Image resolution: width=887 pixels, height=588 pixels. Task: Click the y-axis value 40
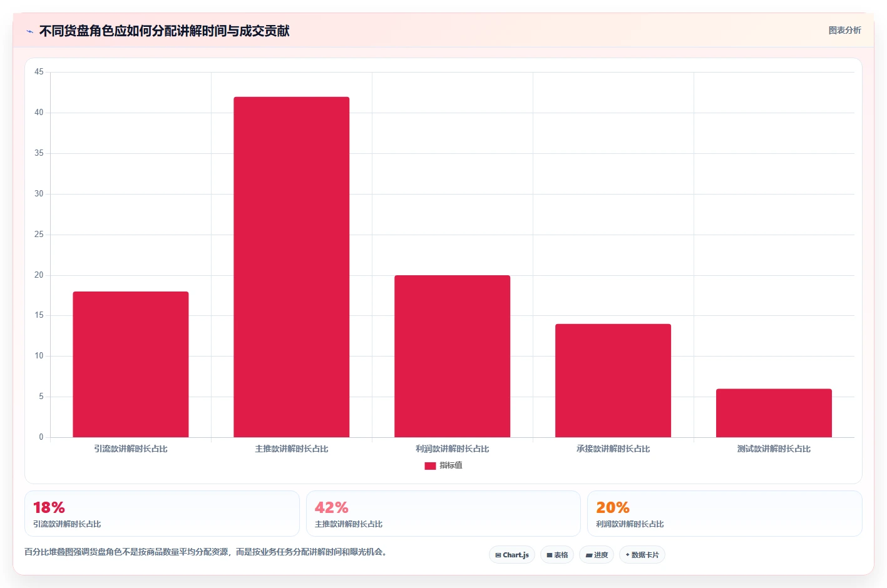click(x=39, y=113)
